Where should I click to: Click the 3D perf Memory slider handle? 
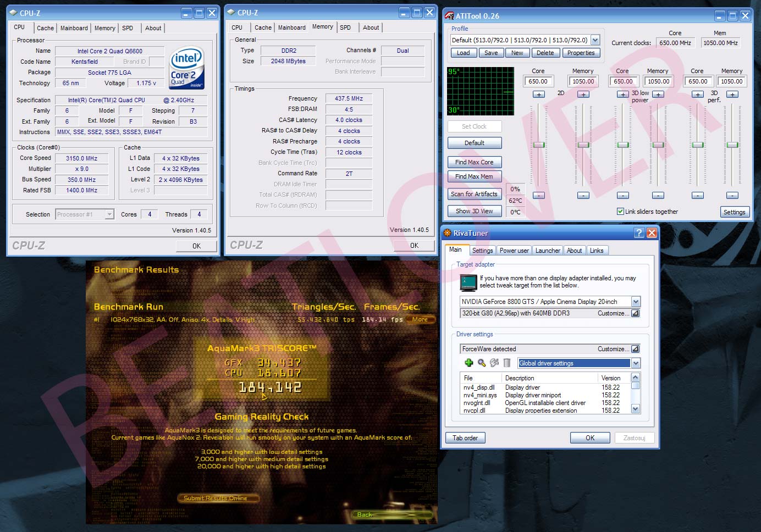[732, 145]
